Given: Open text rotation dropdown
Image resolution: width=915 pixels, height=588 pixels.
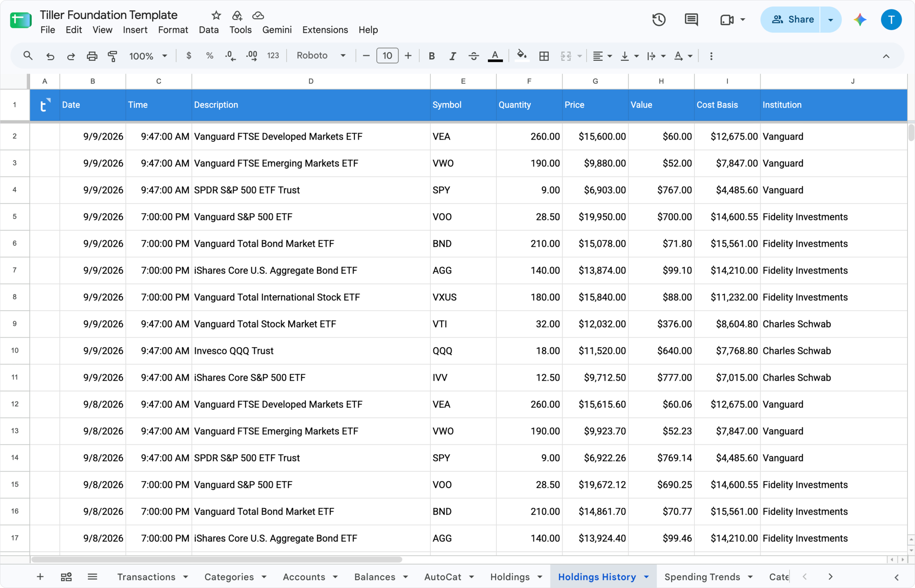Looking at the screenshot, I should coord(683,56).
